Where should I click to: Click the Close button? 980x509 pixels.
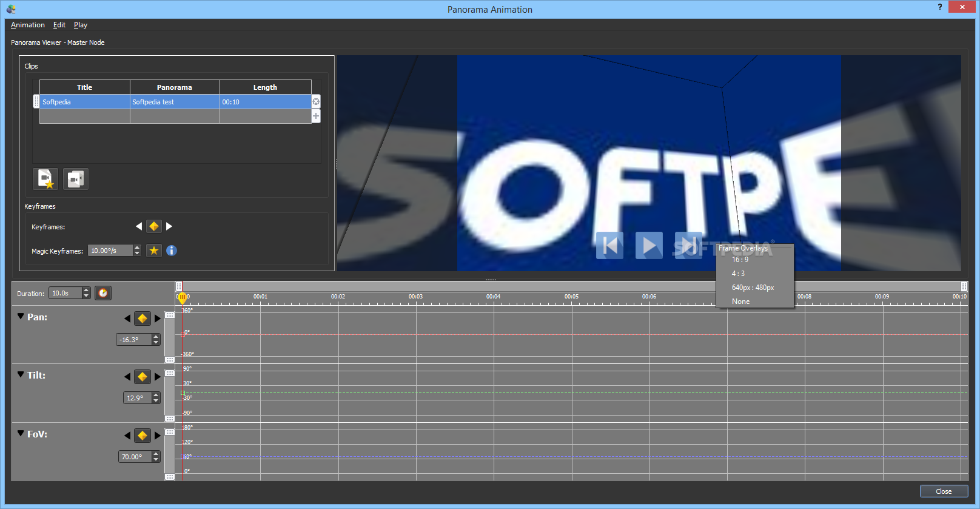pyautogui.click(x=944, y=491)
